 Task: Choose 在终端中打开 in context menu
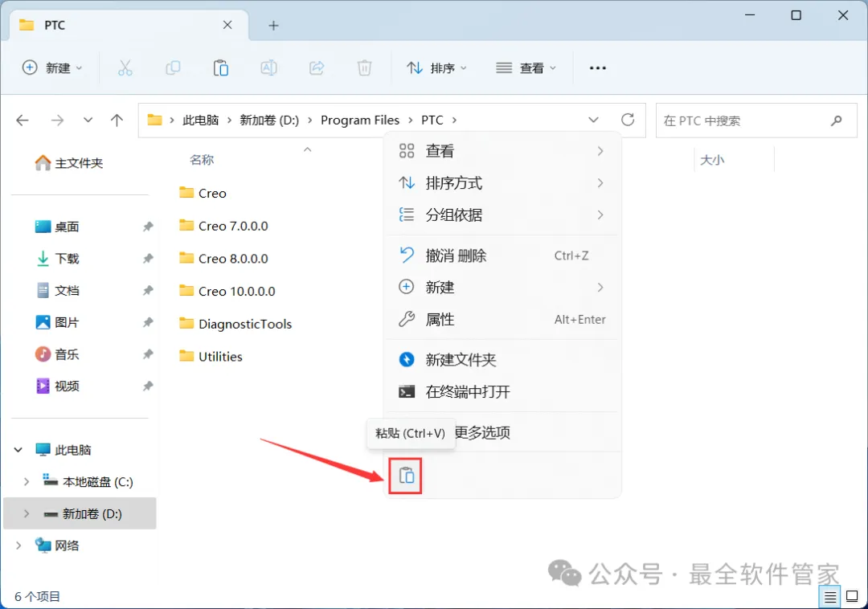pos(502,391)
